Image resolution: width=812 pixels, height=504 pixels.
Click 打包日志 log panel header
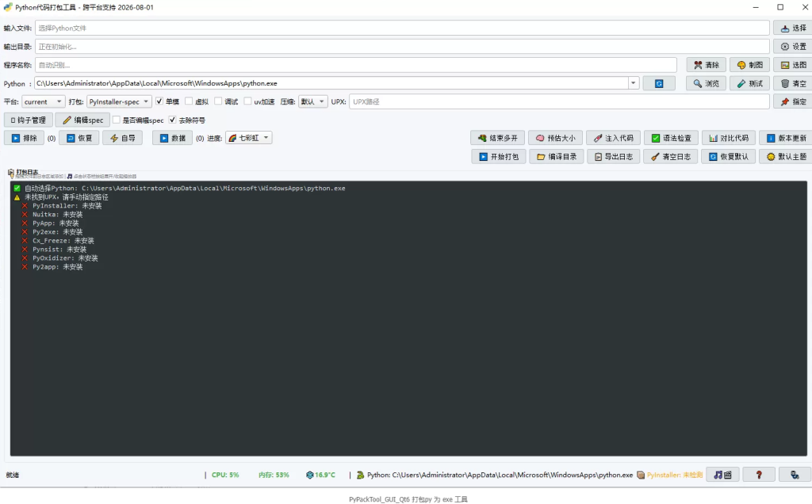[27, 172]
